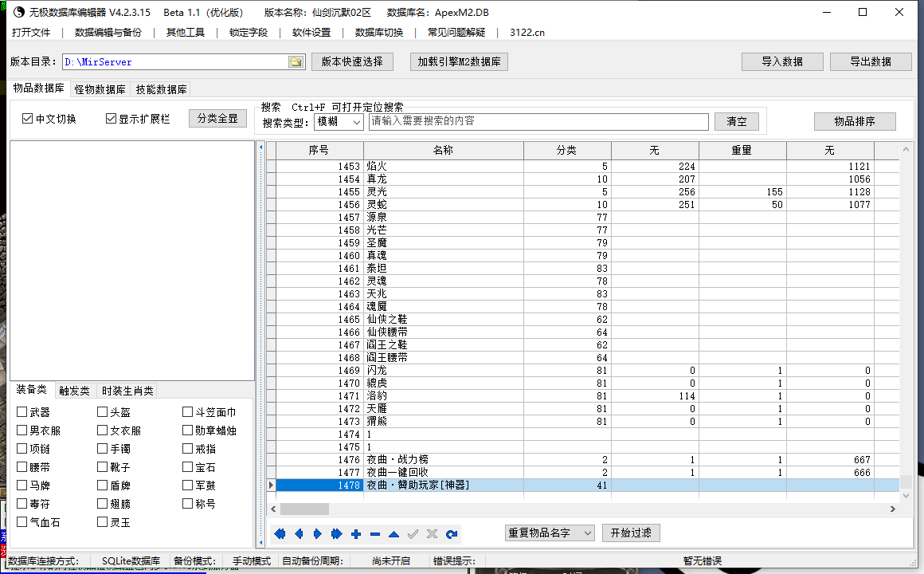
Task: Click the horizontal scrollbar left arrow
Action: click(x=273, y=509)
